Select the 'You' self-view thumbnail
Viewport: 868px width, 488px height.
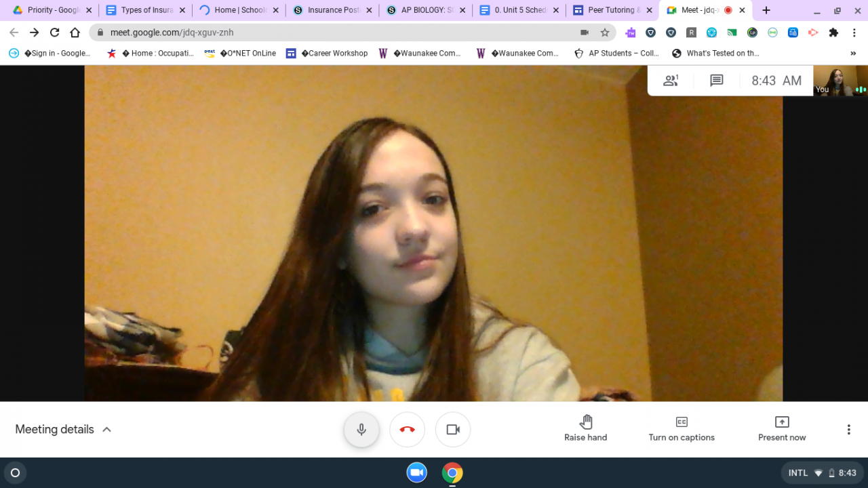[x=840, y=81]
